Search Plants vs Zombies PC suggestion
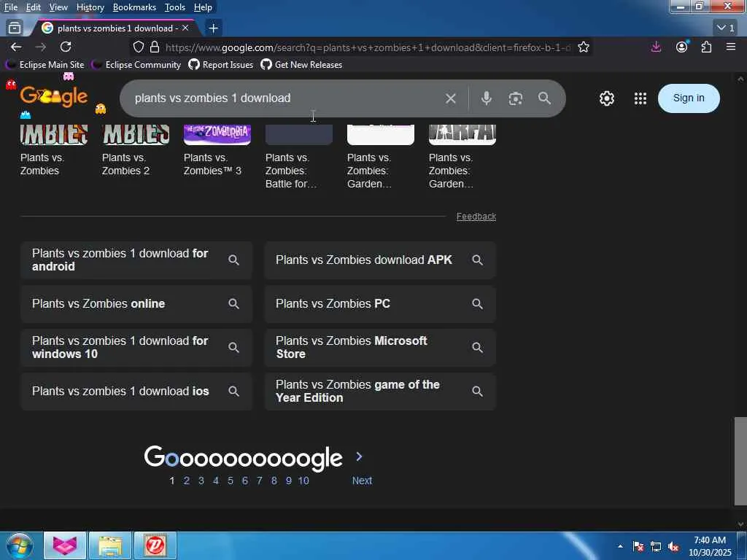This screenshot has height=560, width=747. coord(380,304)
